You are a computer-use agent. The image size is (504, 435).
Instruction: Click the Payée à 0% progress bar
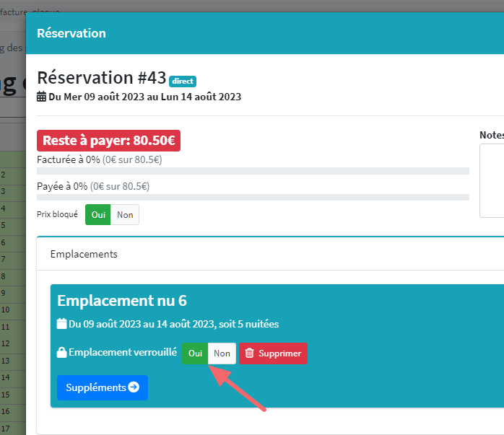[x=253, y=197]
